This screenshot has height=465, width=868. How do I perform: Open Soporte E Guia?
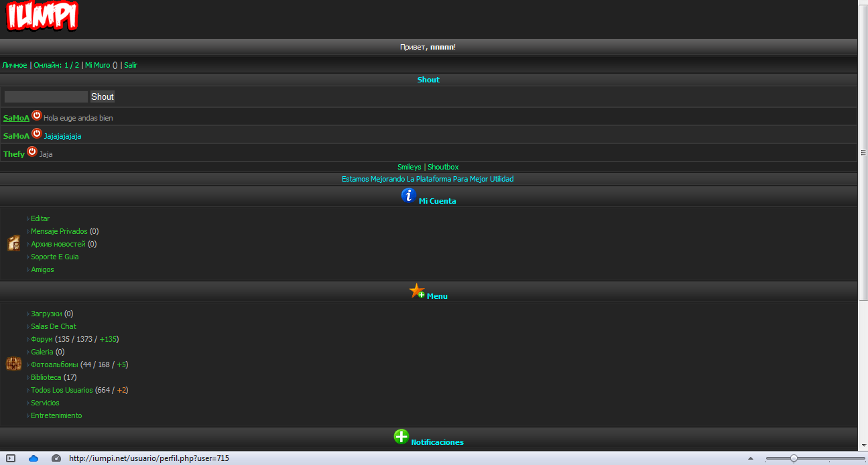coord(55,257)
